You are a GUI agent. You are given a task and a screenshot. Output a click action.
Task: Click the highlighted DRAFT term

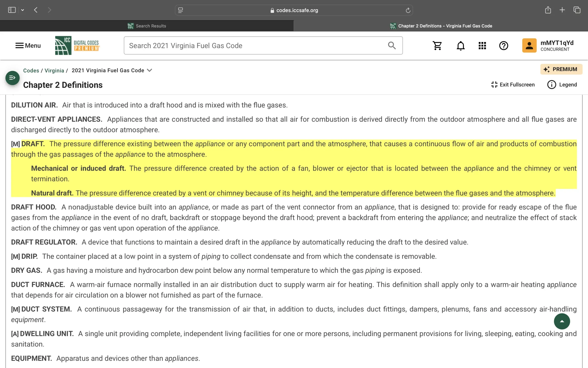tap(33, 144)
